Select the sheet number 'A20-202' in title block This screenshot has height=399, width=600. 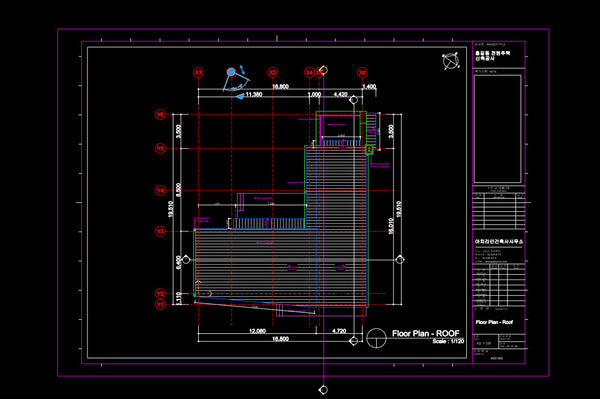[497, 358]
